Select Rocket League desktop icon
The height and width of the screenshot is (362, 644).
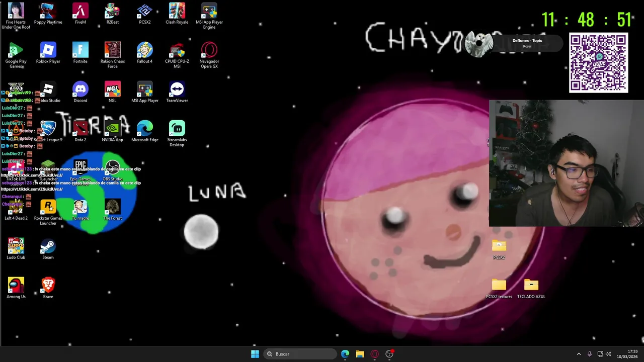point(48,131)
